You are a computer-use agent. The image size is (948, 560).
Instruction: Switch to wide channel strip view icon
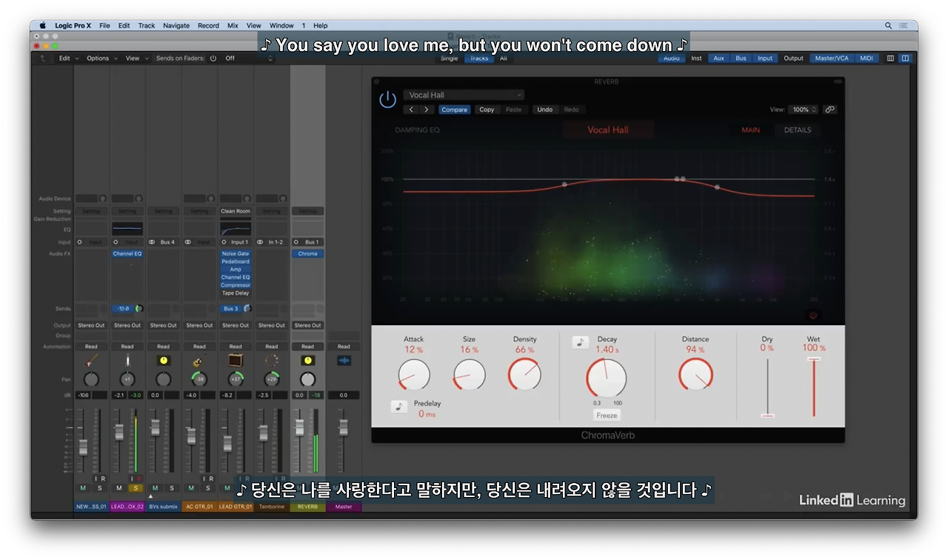(905, 59)
